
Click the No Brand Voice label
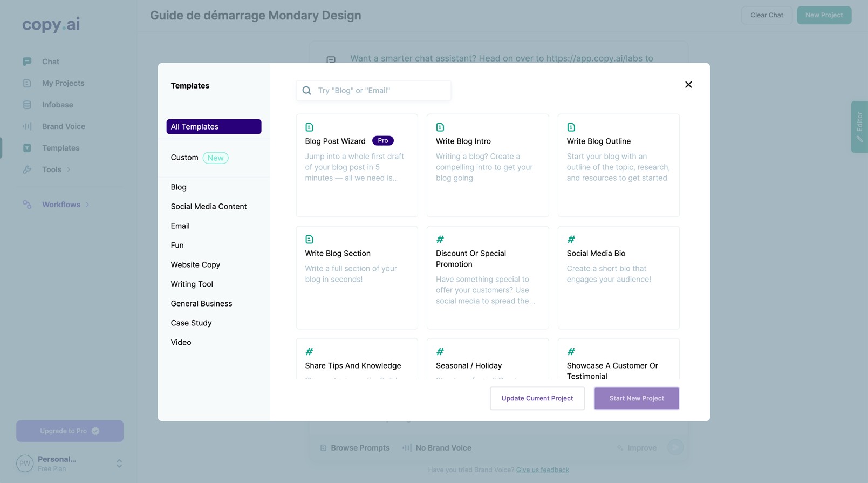[443, 448]
